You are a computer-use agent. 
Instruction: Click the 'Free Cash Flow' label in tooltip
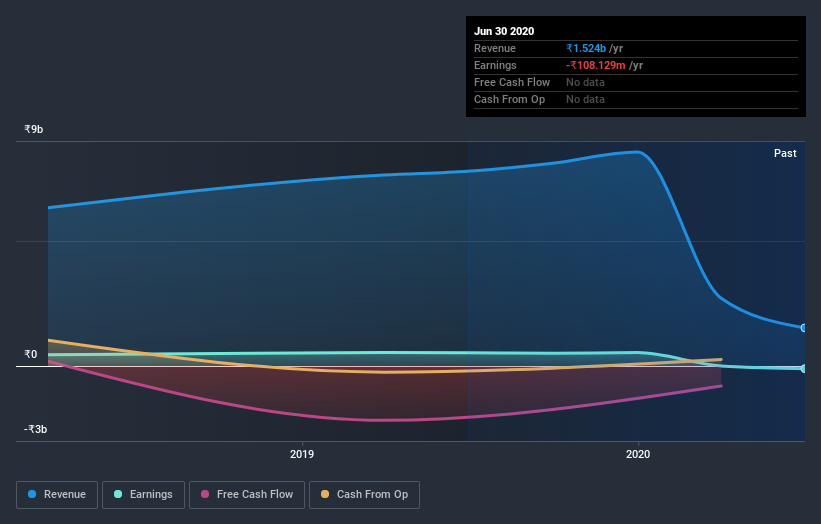click(x=512, y=82)
